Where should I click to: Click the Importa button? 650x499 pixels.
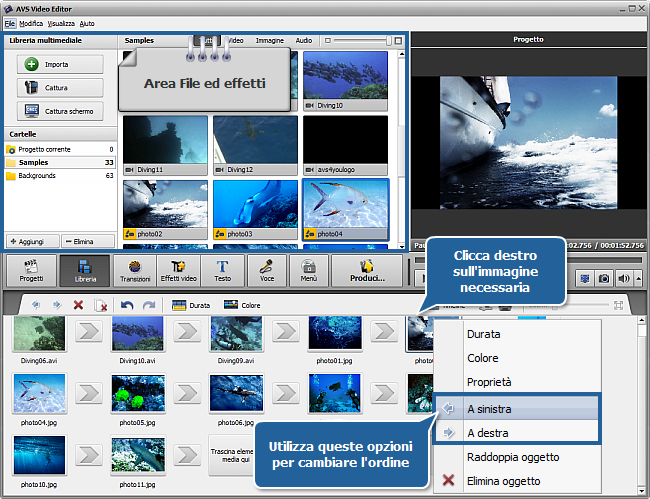(x=60, y=64)
